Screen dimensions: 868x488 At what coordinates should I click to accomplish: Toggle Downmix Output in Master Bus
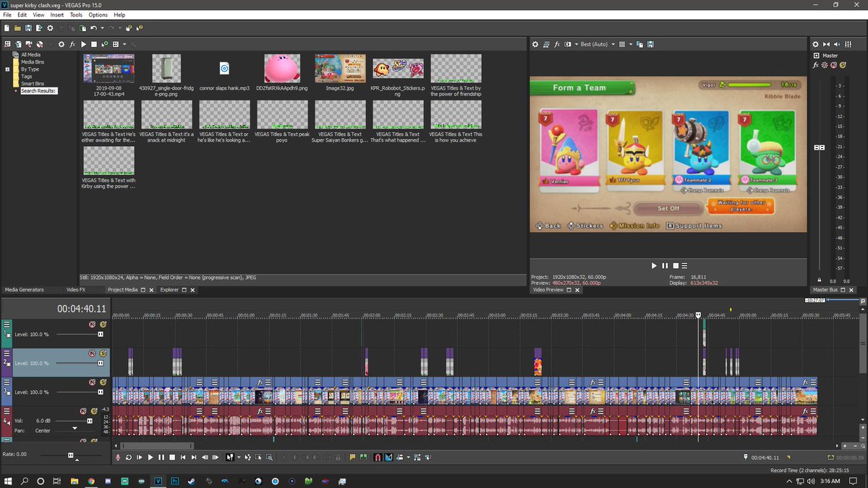click(826, 44)
